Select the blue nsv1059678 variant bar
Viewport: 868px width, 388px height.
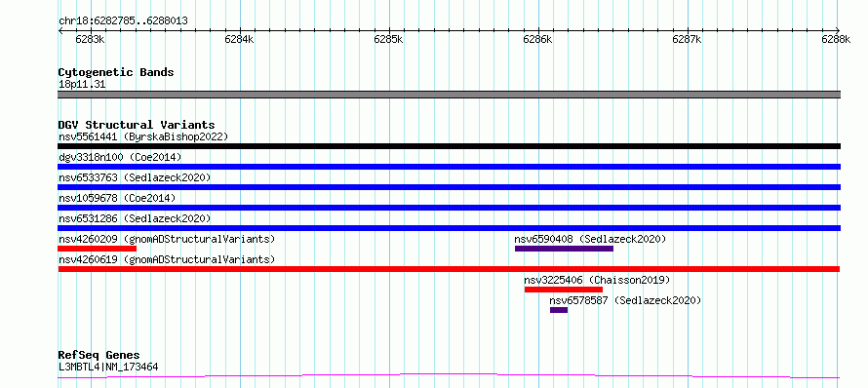(x=449, y=208)
